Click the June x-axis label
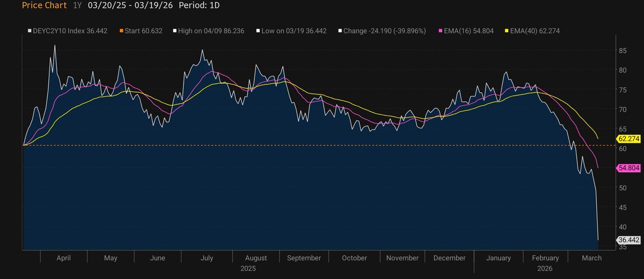Viewport: 644px width, 279px height. click(x=158, y=258)
